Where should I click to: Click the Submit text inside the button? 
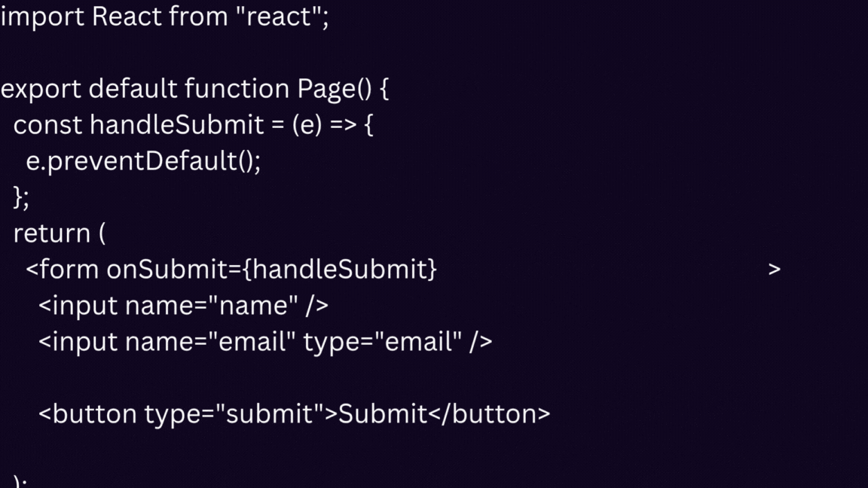point(383,414)
